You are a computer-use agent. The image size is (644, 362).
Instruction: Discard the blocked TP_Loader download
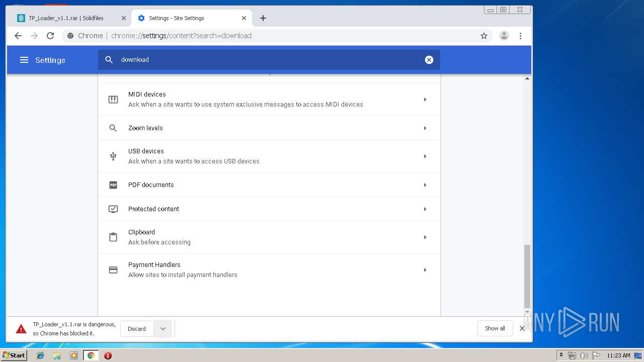point(137,329)
